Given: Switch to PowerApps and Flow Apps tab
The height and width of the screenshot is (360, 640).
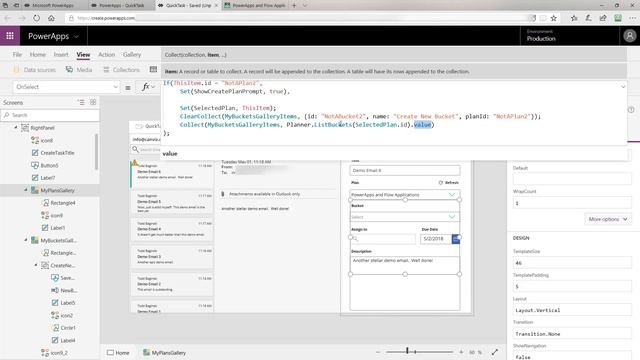Looking at the screenshot, I should [255, 5].
